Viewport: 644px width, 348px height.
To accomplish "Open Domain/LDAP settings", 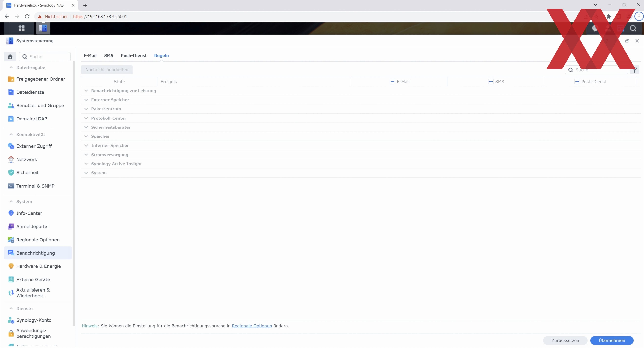I will point(38,119).
